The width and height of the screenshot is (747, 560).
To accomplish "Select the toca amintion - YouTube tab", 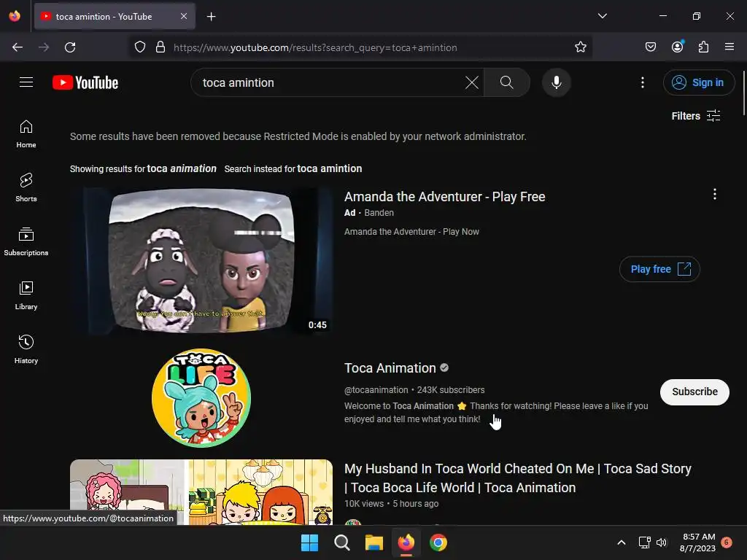I will [115, 17].
